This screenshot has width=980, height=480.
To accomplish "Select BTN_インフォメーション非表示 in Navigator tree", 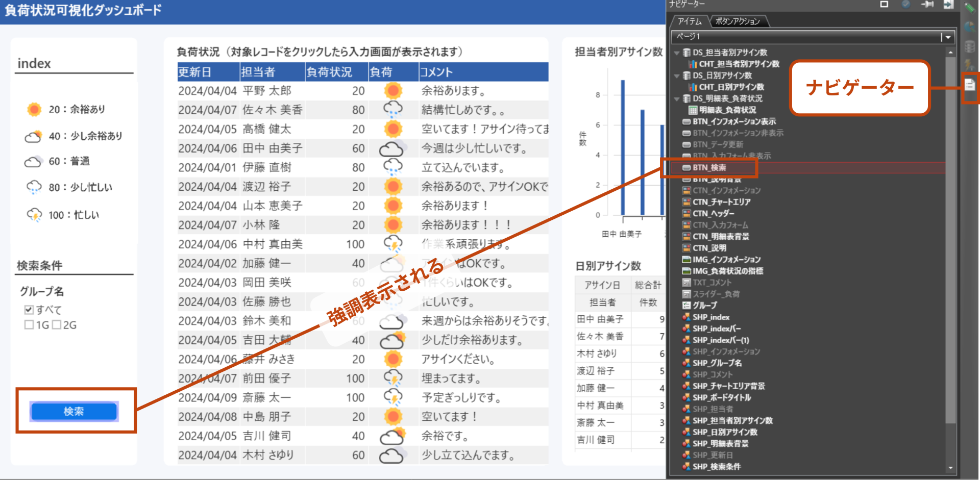I will 738,133.
